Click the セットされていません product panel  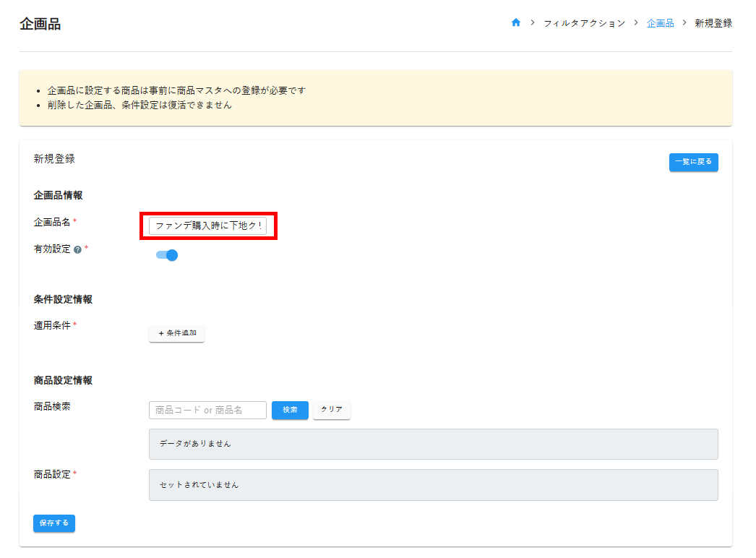coord(433,485)
